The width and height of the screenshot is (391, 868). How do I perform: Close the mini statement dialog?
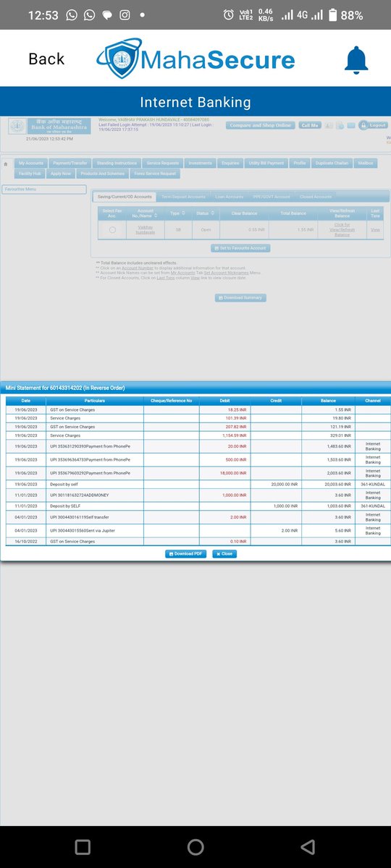click(224, 553)
